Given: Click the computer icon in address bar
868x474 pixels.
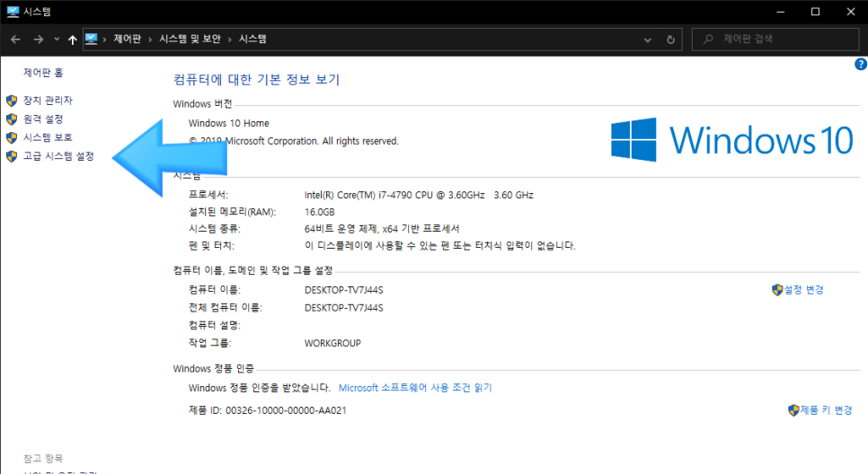Looking at the screenshot, I should click(x=92, y=39).
